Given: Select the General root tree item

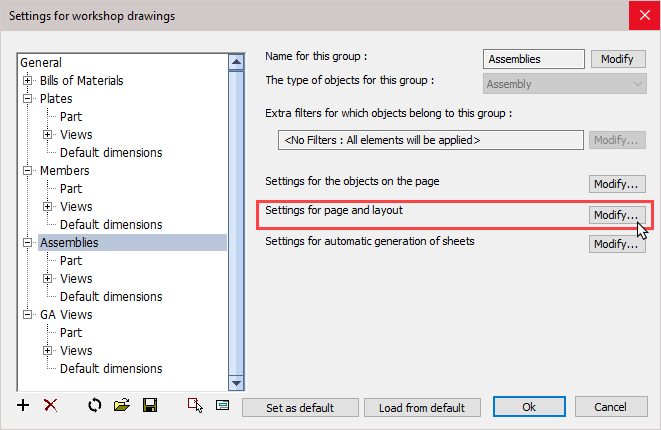Looking at the screenshot, I should tap(40, 63).
